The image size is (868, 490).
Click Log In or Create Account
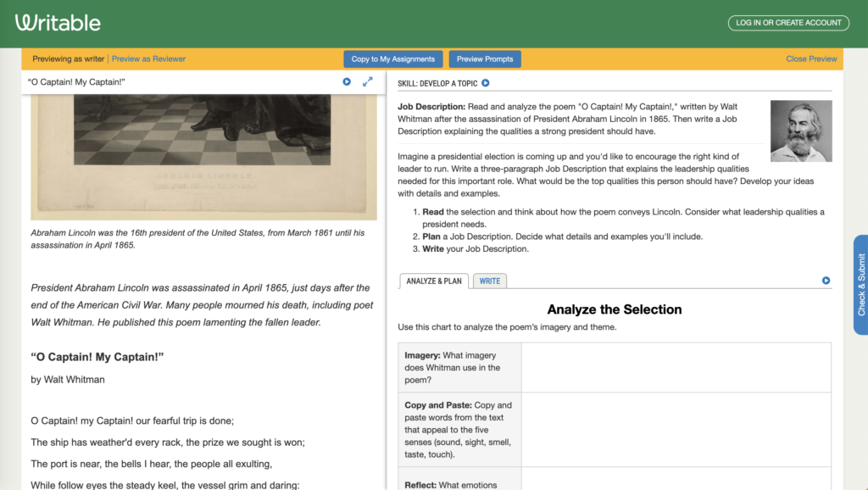coord(787,22)
